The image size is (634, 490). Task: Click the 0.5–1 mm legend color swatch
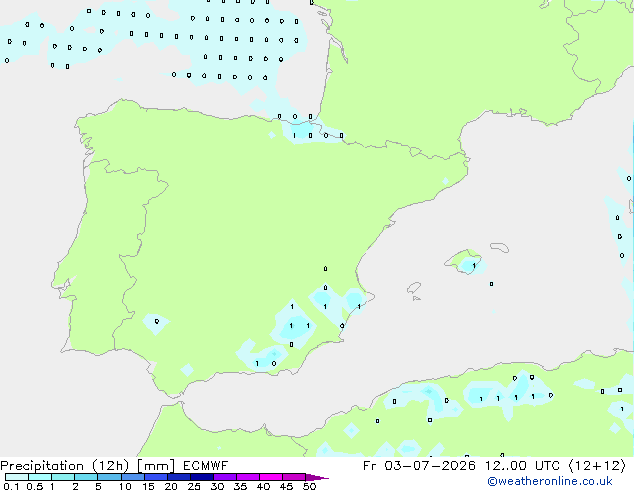40,477
